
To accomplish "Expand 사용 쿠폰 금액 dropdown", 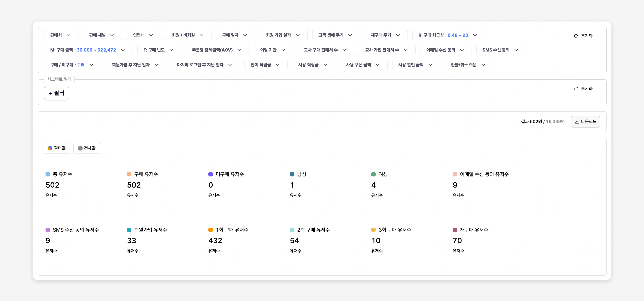I will tap(363, 65).
